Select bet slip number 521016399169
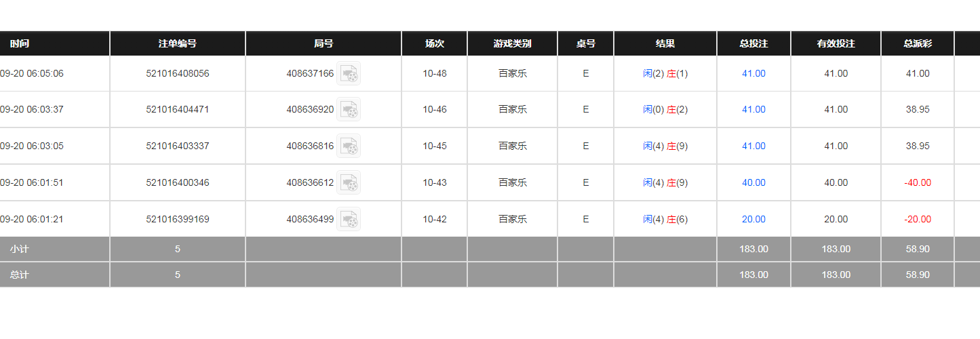Viewport: 980px width, 339px height. [x=178, y=219]
